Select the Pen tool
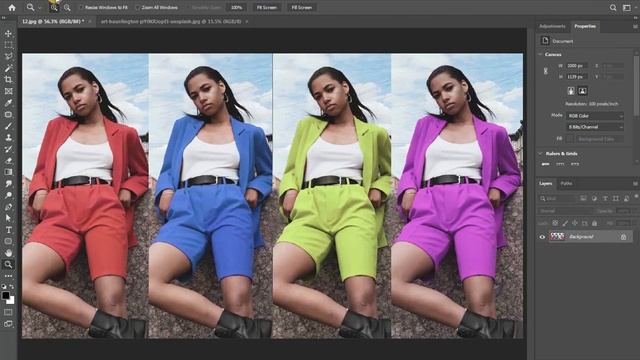Image resolution: width=640 pixels, height=360 pixels. (8, 207)
